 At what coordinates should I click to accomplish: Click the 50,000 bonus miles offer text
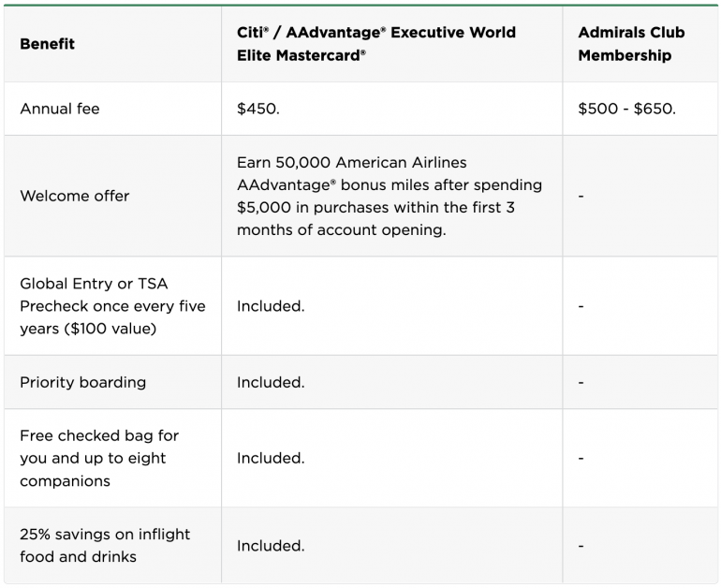point(389,196)
